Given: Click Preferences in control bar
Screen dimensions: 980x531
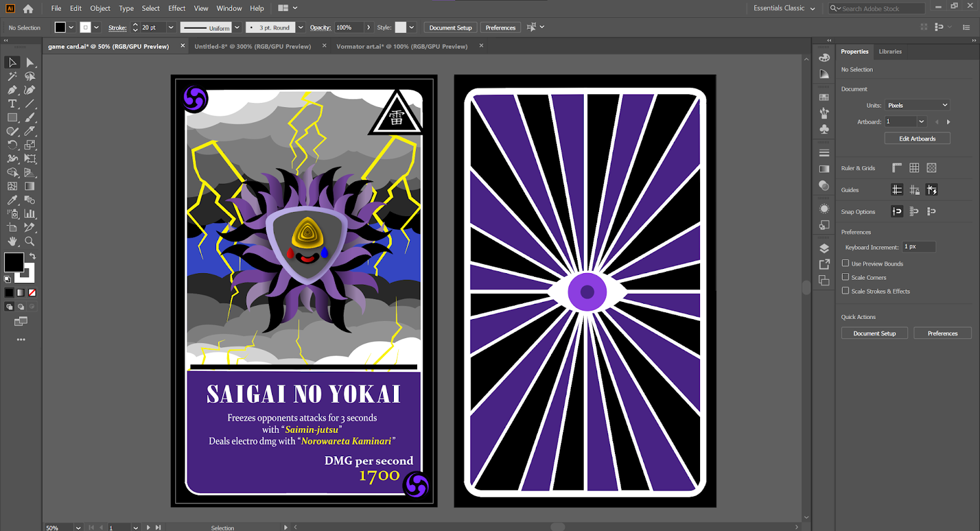Looking at the screenshot, I should (500, 28).
